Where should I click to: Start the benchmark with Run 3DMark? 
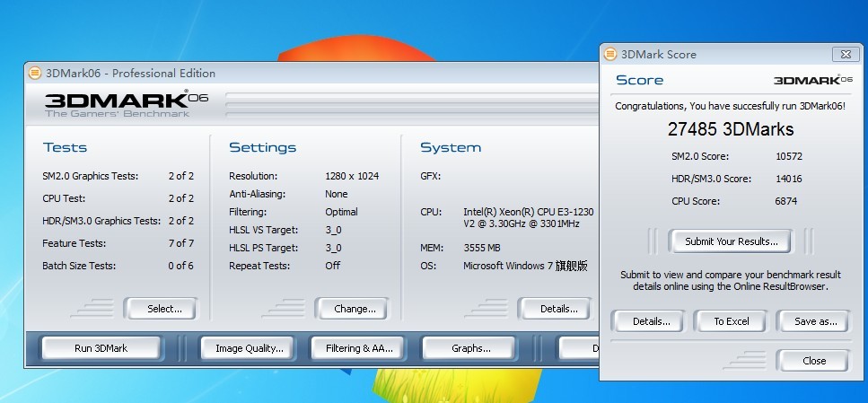[x=101, y=348]
